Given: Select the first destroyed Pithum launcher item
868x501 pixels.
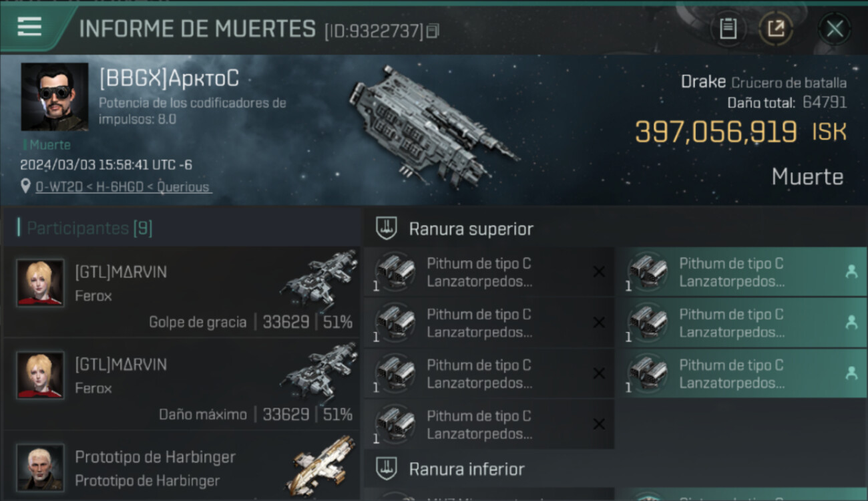Looking at the screenshot, I should [x=489, y=272].
